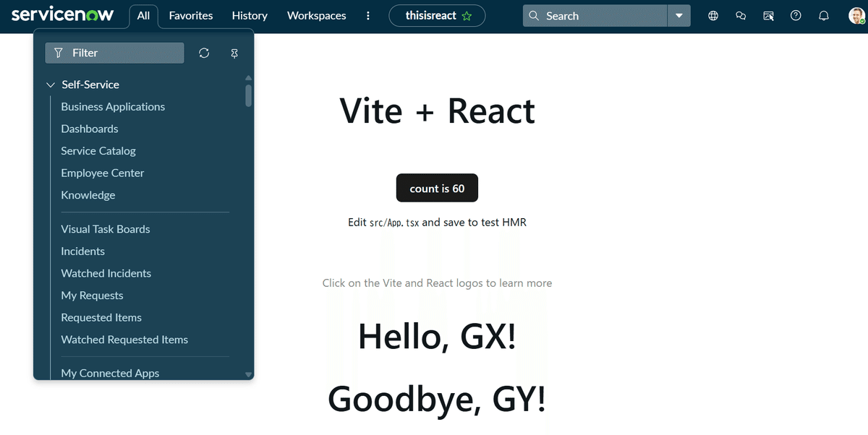The image size is (868, 435).
Task: Click the ServiceNow logo
Action: pos(63,14)
